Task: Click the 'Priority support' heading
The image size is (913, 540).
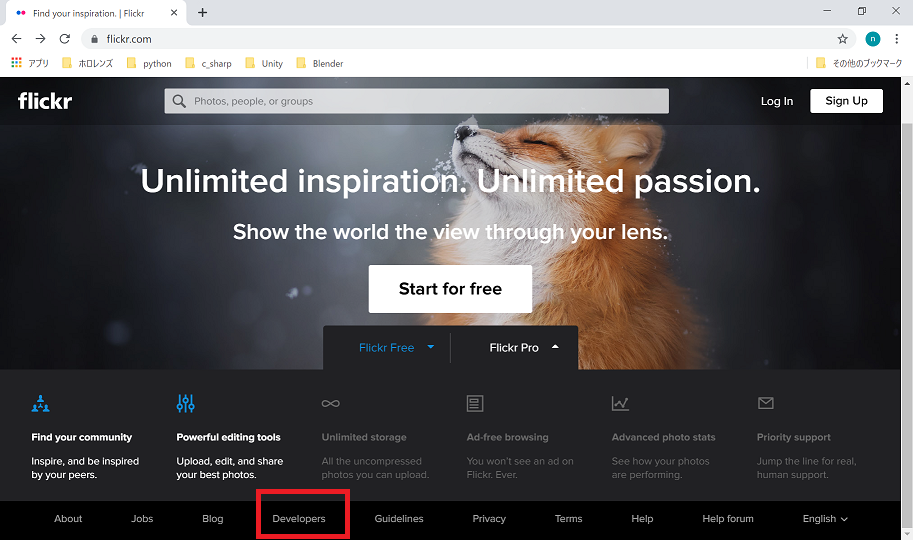Action: [x=794, y=437]
